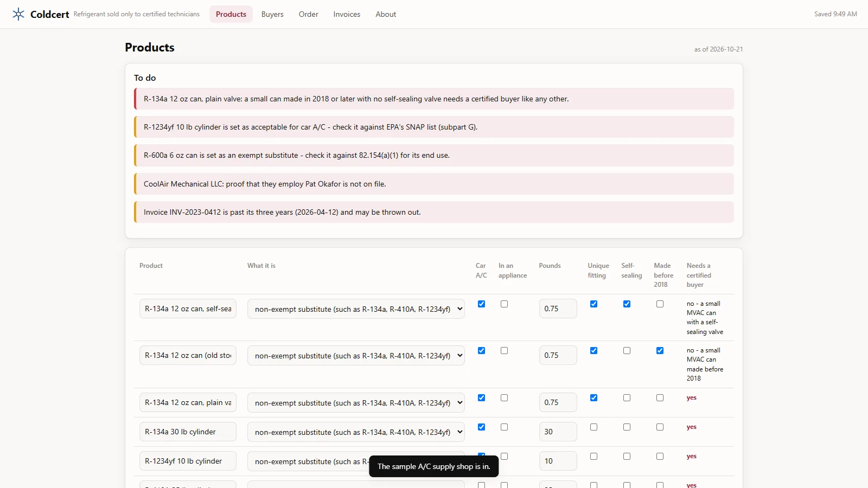Open the Invoices tab
868x488 pixels.
coord(347,14)
